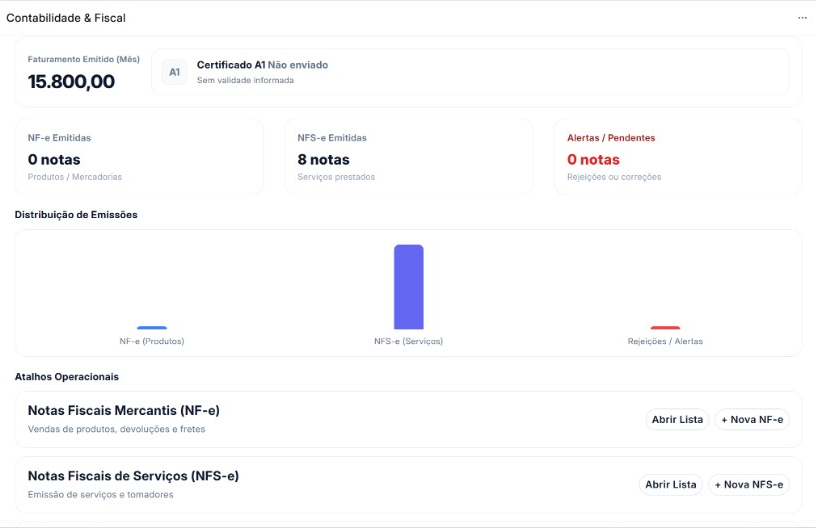
Task: Open the NFS-e list with Abrir Lista
Action: [671, 484]
